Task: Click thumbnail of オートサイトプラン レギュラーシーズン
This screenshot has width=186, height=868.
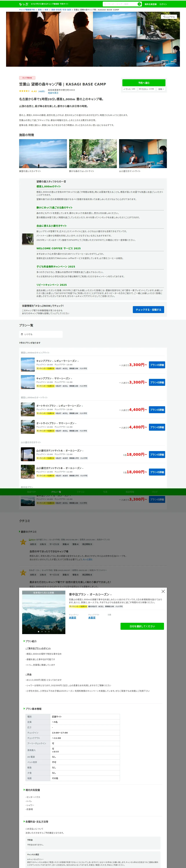Action: pos(28,409)
